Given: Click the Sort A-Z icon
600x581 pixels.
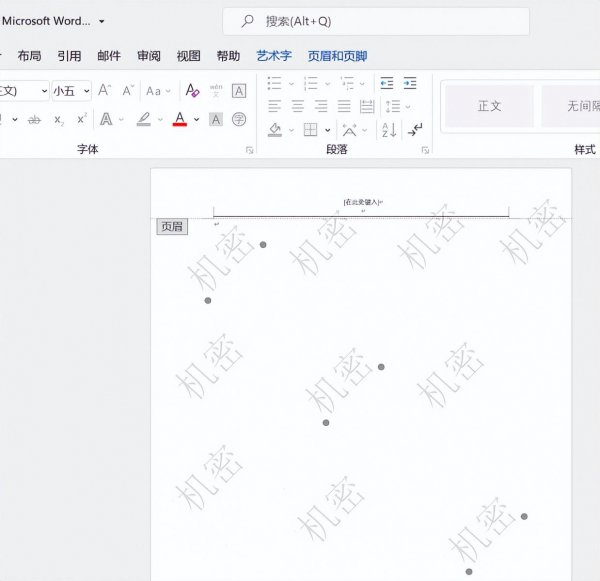Looking at the screenshot, I should [389, 130].
